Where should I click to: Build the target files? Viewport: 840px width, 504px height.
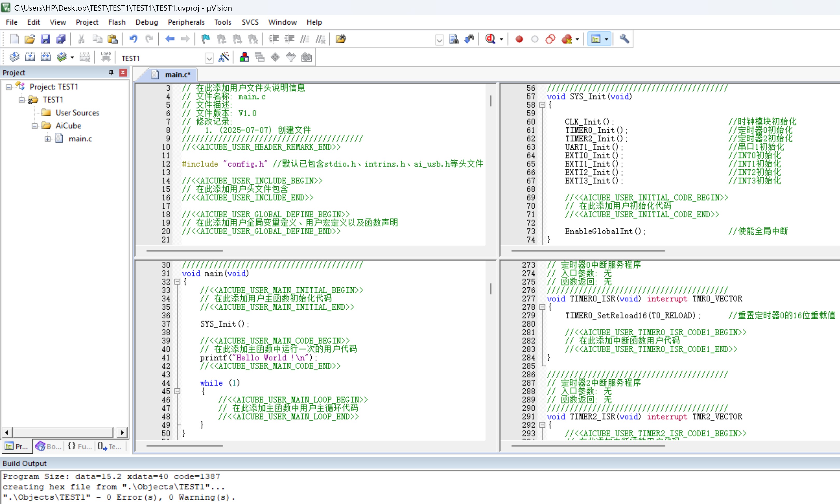[30, 57]
